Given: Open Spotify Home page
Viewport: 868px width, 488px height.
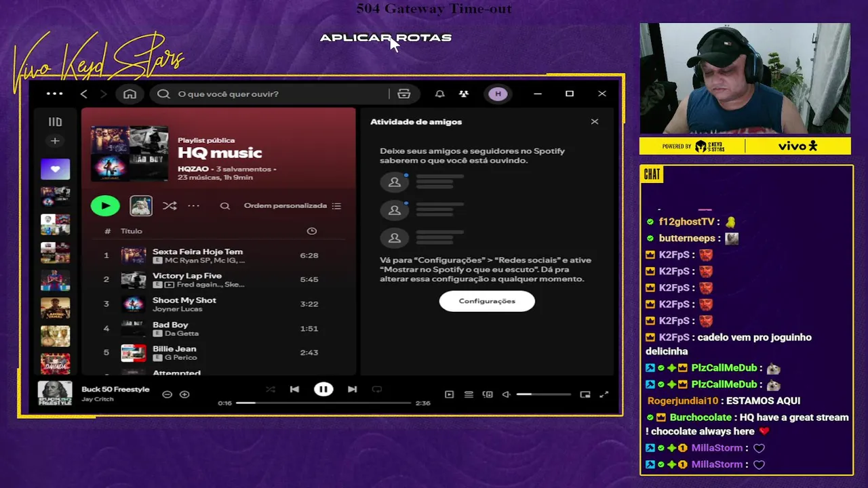Looking at the screenshot, I should [130, 94].
